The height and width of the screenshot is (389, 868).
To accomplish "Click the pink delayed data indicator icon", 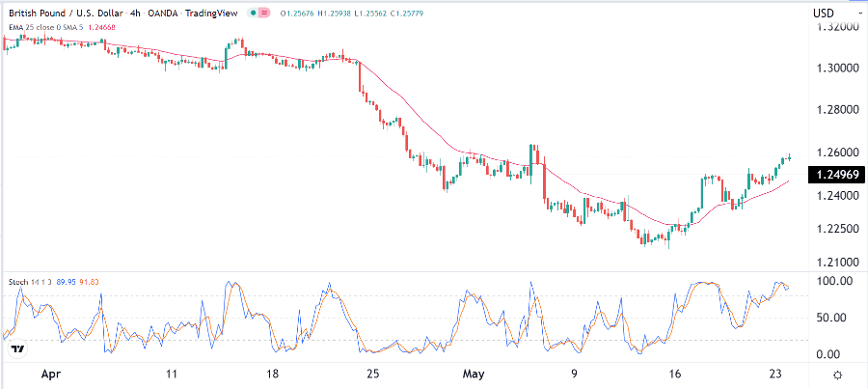I will 263,13.
